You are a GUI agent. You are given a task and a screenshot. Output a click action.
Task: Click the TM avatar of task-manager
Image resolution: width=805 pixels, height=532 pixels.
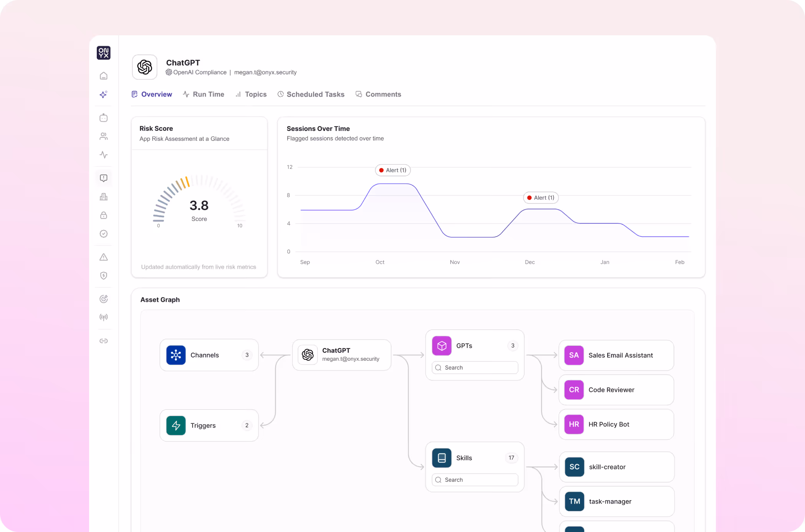coord(575,502)
